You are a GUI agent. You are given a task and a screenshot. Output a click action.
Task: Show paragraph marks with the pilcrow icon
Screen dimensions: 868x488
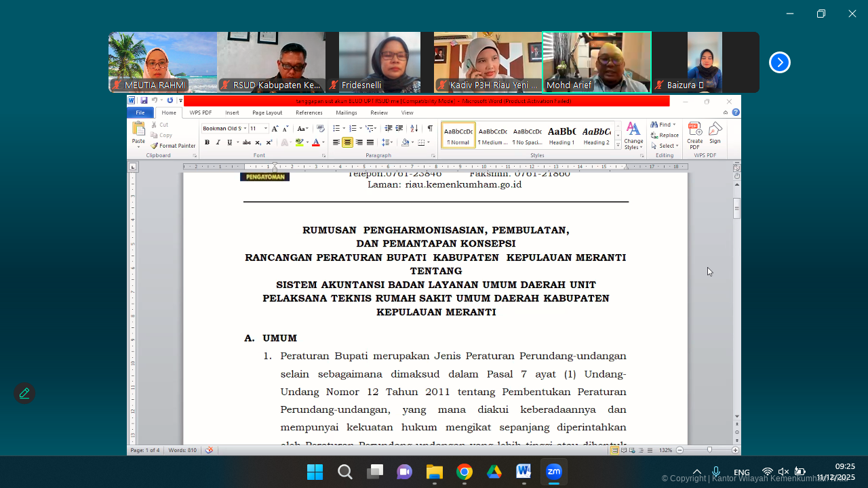pos(430,128)
